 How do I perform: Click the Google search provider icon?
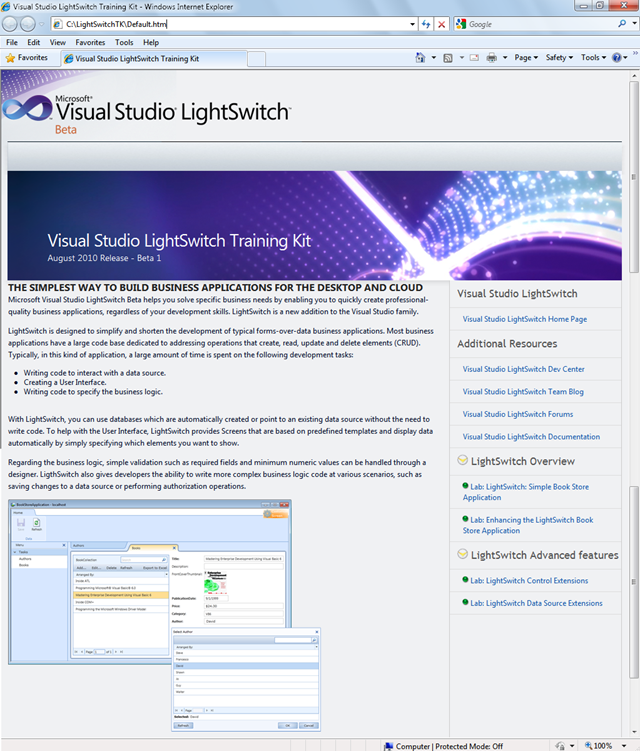(x=461, y=24)
